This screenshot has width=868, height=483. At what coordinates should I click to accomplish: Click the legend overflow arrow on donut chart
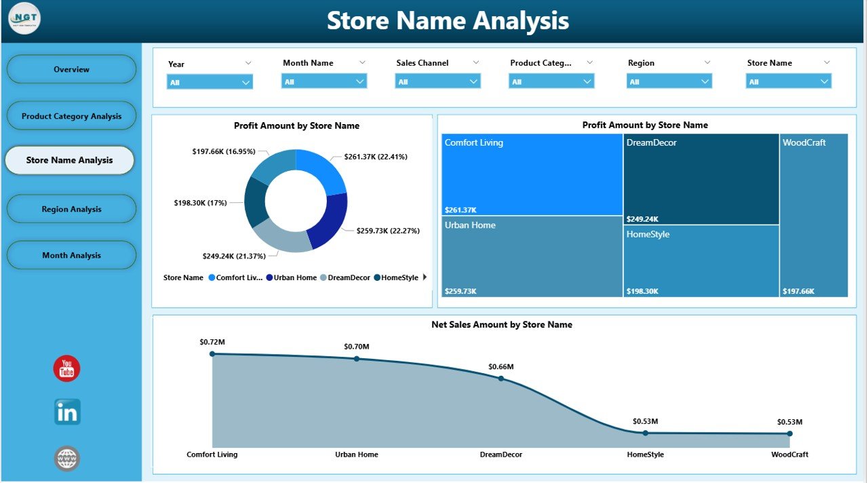click(425, 277)
